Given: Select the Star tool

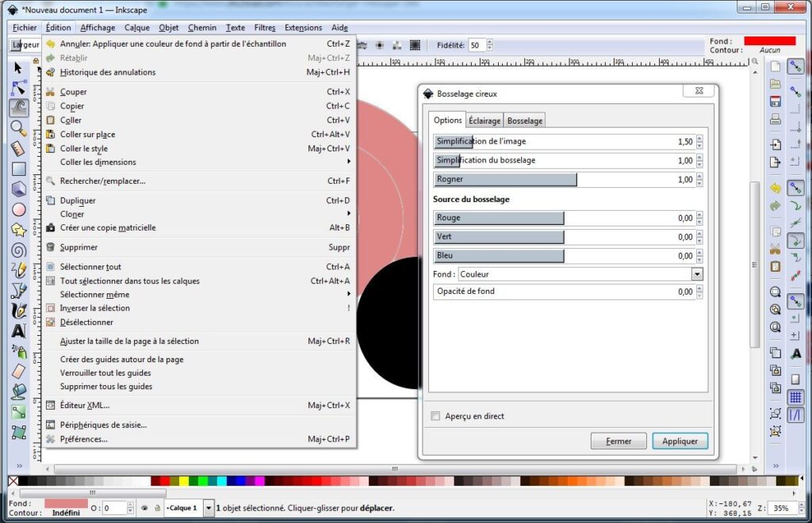Looking at the screenshot, I should pyautogui.click(x=17, y=231).
